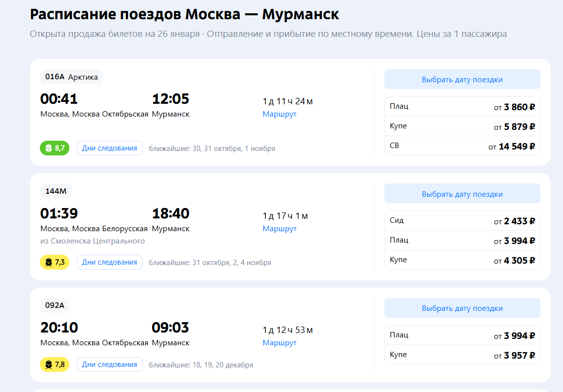The image size is (563, 392).
Task: View Маршрут of the 01:39 train
Action: (x=280, y=229)
